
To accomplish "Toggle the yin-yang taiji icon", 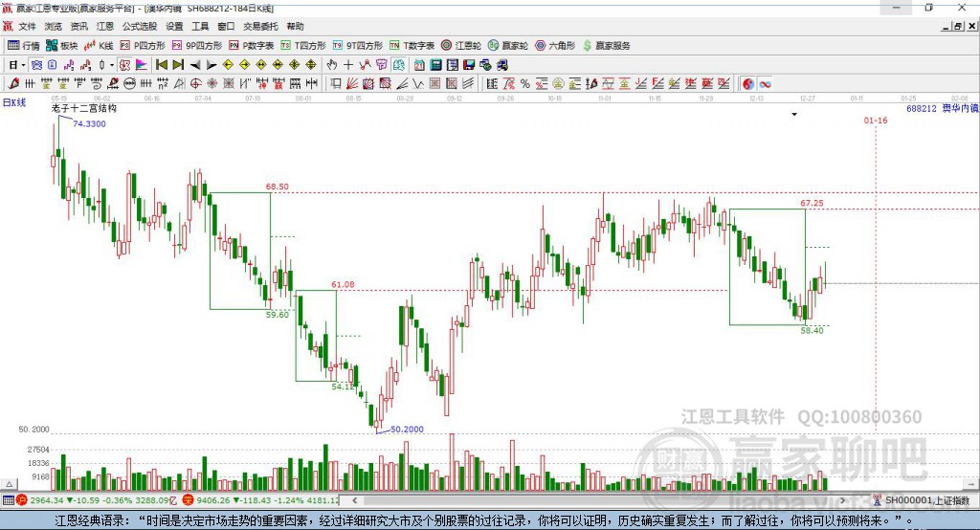I will pyautogui.click(x=748, y=84).
